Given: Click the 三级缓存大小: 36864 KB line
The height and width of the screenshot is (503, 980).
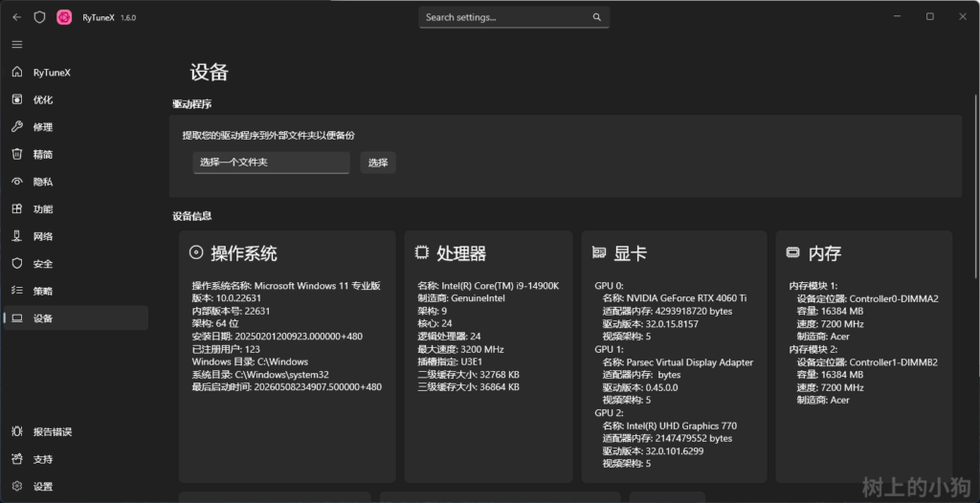Looking at the screenshot, I should click(x=468, y=386).
